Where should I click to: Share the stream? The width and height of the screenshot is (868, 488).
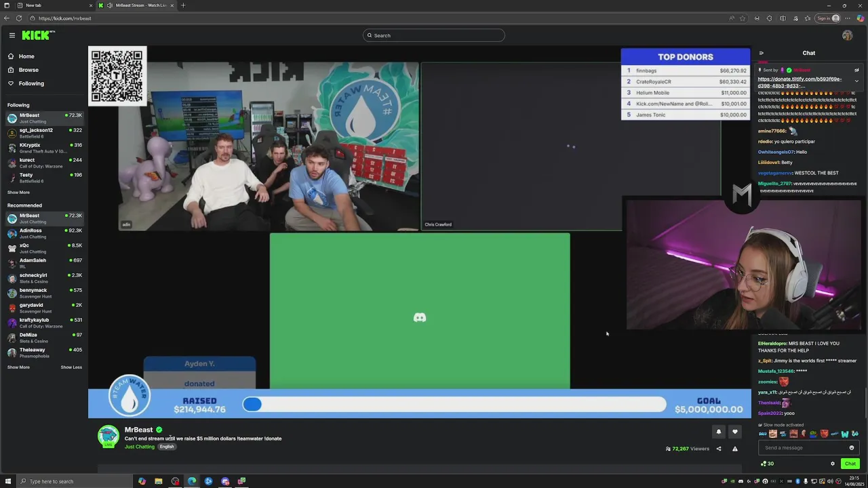(719, 449)
